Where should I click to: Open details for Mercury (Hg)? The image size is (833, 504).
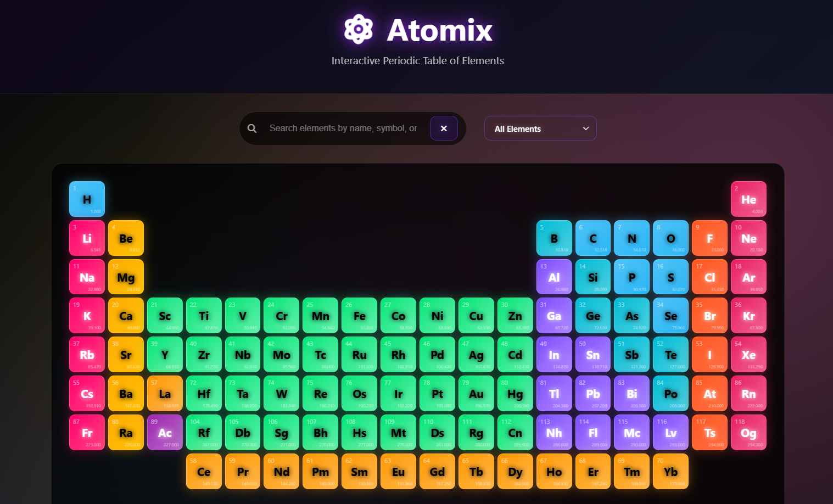pos(515,393)
